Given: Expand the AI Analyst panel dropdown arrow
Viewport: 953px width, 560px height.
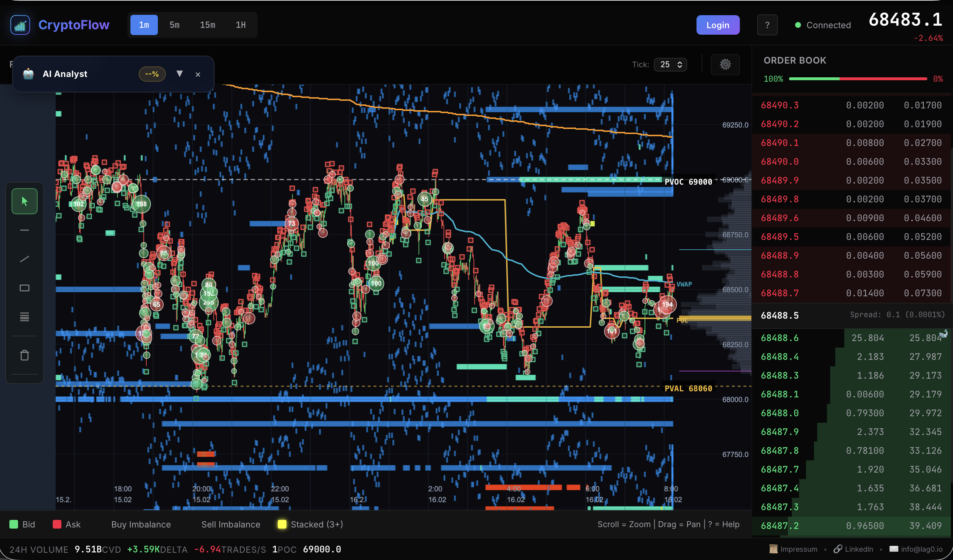Looking at the screenshot, I should [x=180, y=74].
